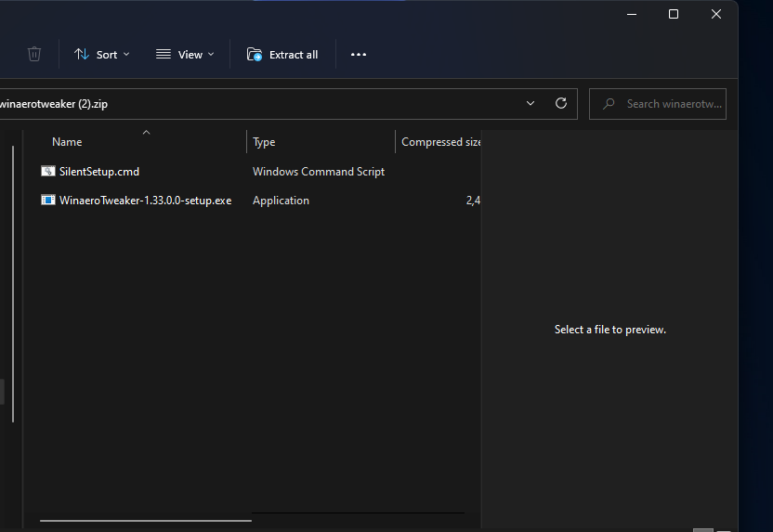Select WinaeroTweaker-1.33.0.0-setup.exe file name
Viewport: 773px width, 532px height.
145,200
